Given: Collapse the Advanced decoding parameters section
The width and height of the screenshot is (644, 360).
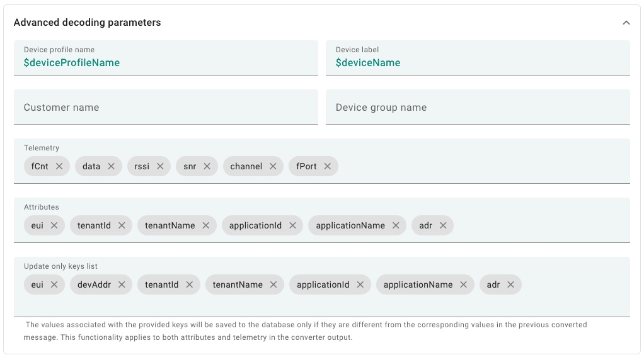Looking at the screenshot, I should [x=626, y=23].
